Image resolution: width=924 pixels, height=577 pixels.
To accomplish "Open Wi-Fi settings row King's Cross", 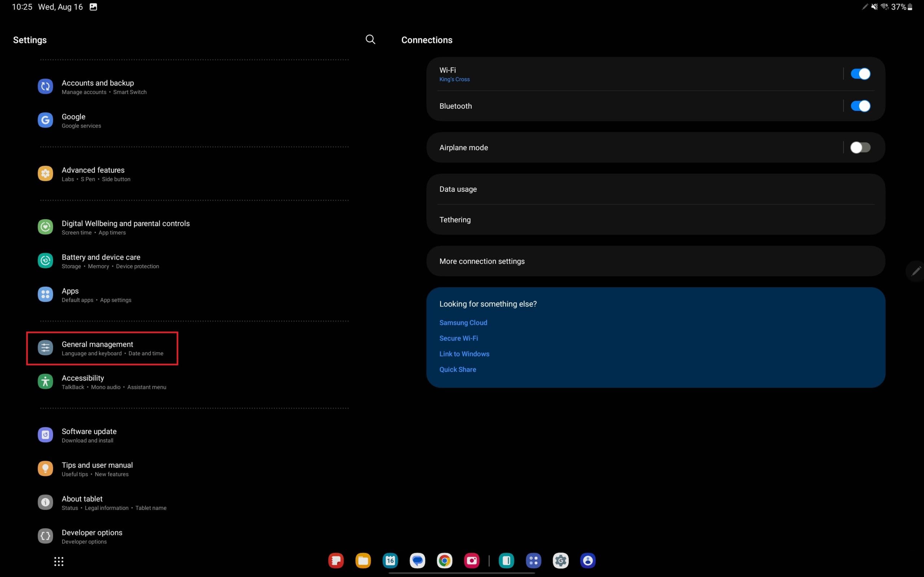I will coord(635,74).
